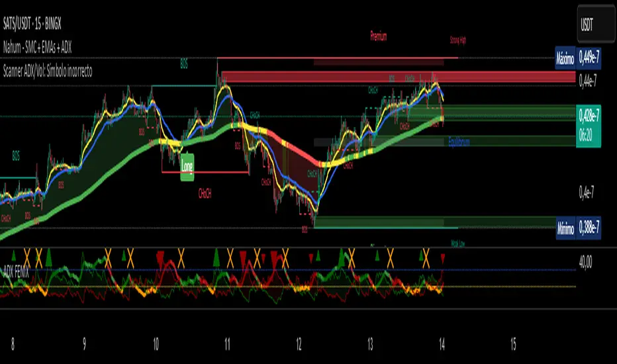Select the ADX FENIX indicator legend
This screenshot has height=364, width=617.
click(16, 272)
